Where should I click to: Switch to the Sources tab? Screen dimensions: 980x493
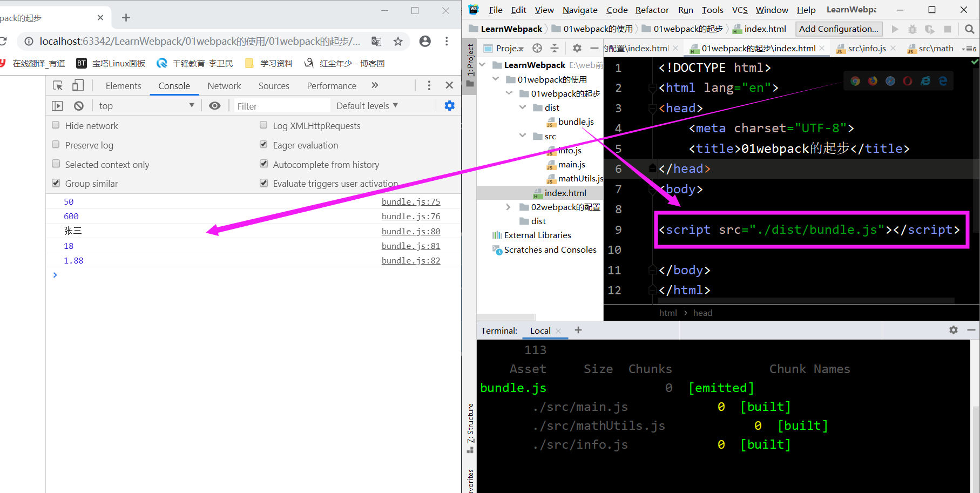pos(274,86)
